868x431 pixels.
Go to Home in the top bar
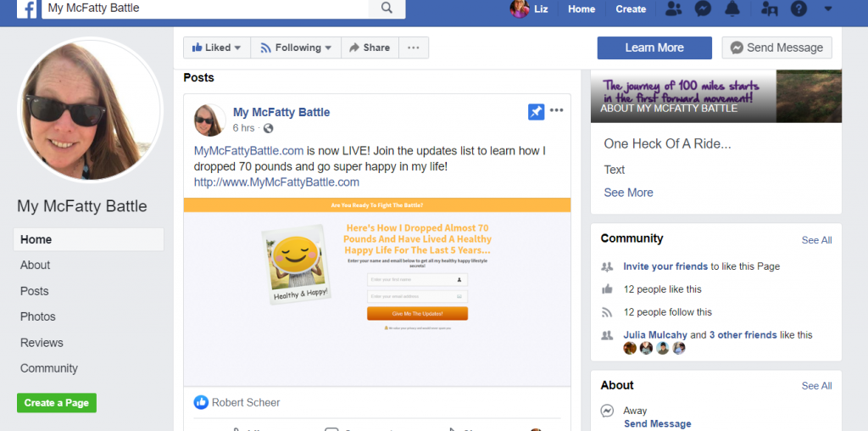click(x=581, y=8)
